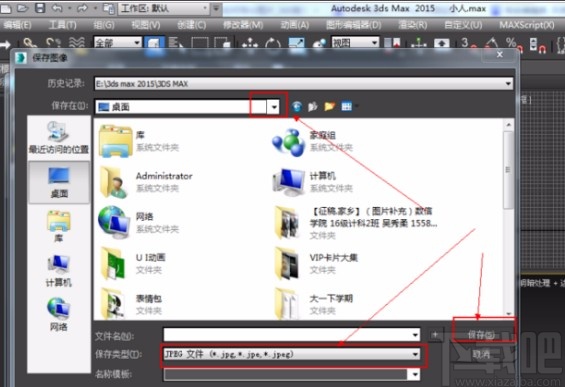Click the Rectangular Selection Region icon

(200, 44)
